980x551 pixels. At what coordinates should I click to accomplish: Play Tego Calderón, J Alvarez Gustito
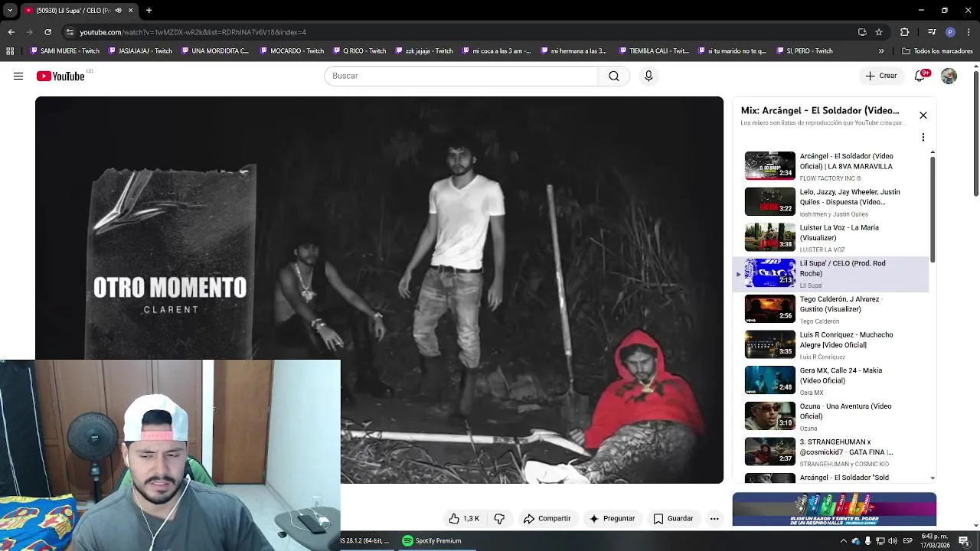click(831, 309)
